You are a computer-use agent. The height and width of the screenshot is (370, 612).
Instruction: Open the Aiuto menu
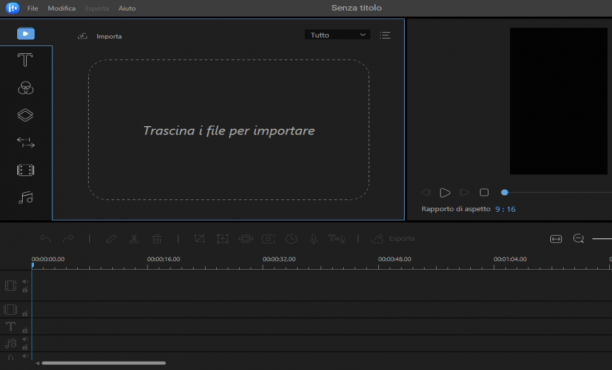tap(127, 8)
